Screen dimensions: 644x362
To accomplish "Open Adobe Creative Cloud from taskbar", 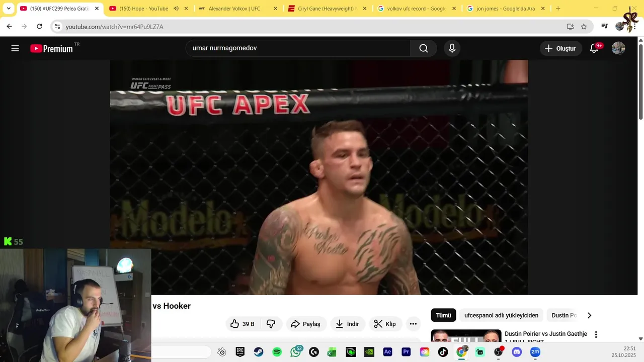I will point(425,352).
